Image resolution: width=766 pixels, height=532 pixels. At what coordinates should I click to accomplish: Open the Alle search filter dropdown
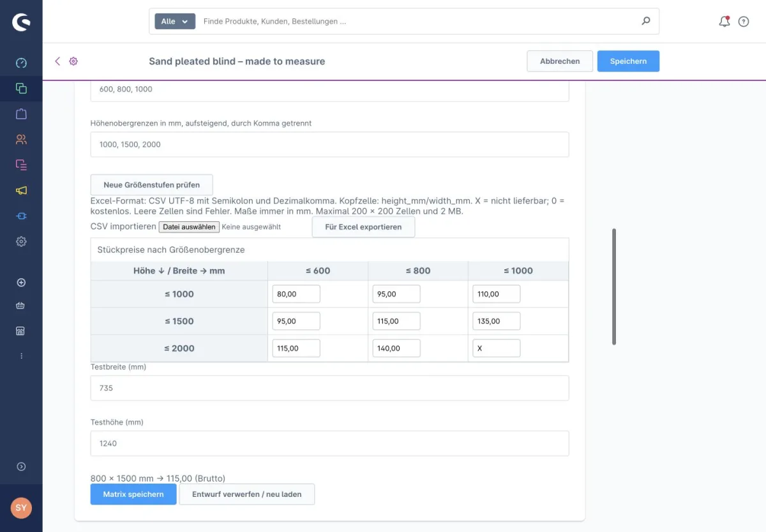(175, 21)
